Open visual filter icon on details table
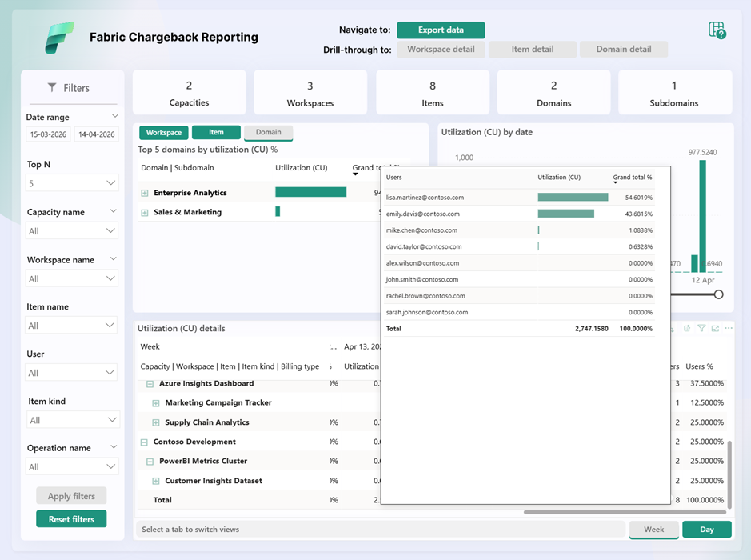 [x=701, y=328]
